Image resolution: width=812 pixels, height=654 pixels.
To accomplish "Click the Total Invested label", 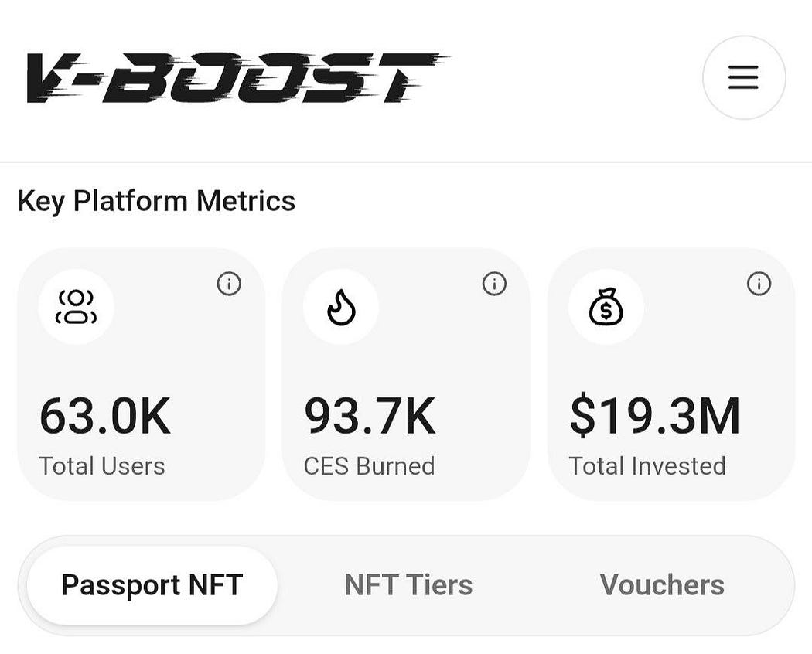I will click(x=647, y=465).
